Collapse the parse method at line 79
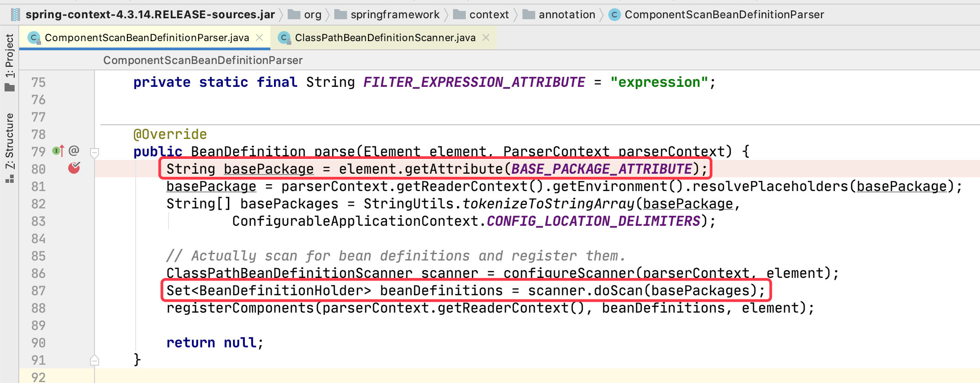 click(95, 153)
